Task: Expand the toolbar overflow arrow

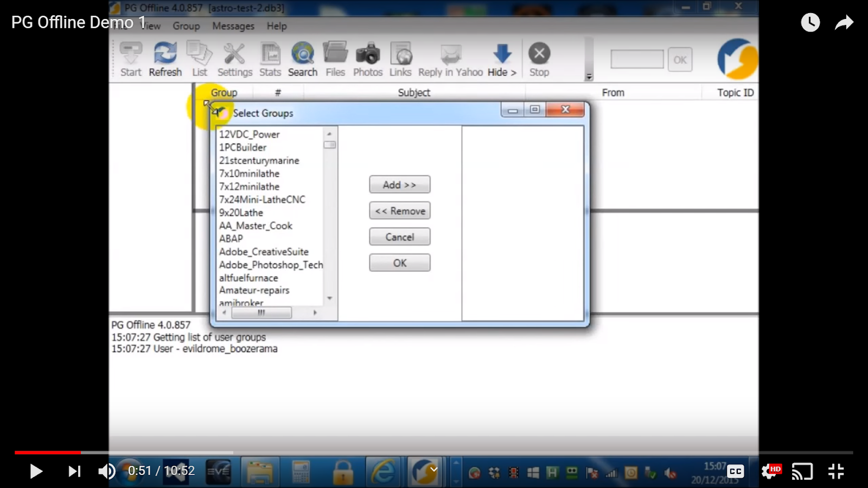Action: tap(589, 77)
